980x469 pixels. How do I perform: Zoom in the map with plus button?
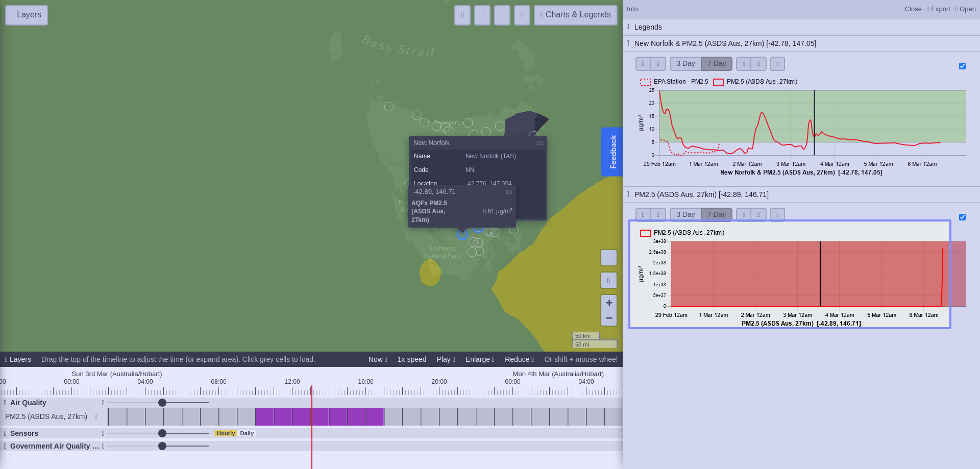point(609,303)
